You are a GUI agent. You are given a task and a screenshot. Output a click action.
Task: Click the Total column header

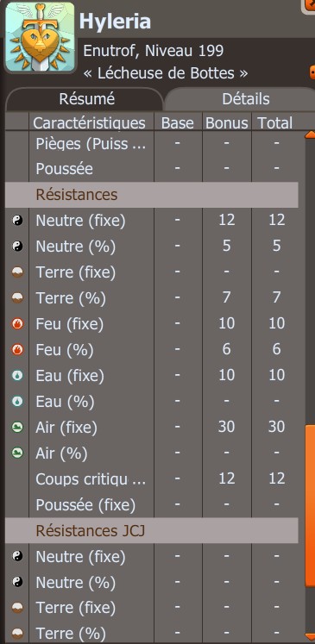(x=275, y=122)
